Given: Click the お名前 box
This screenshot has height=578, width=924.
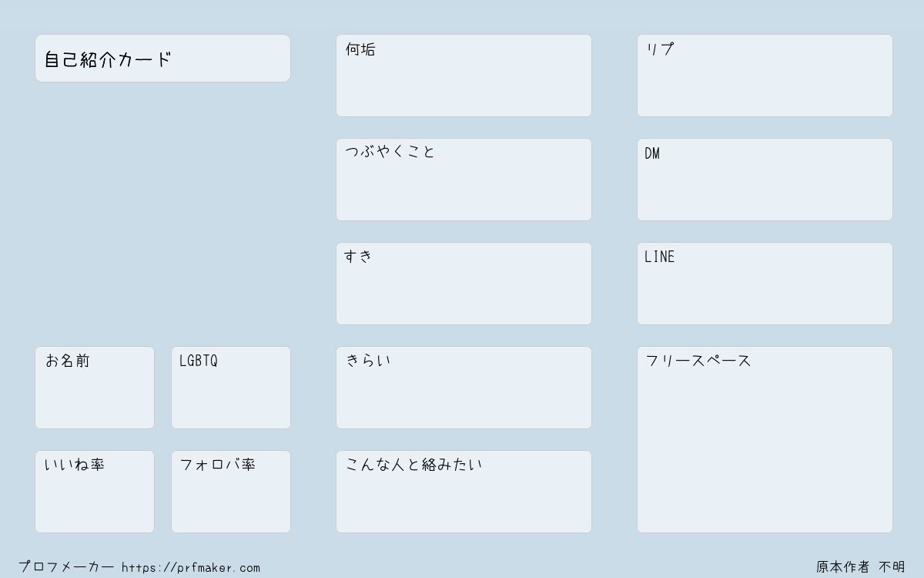Looking at the screenshot, I should pos(95,388).
